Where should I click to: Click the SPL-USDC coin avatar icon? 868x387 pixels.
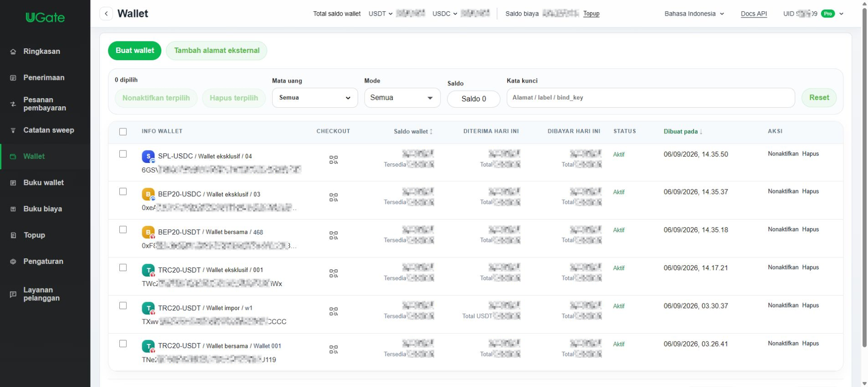(148, 157)
